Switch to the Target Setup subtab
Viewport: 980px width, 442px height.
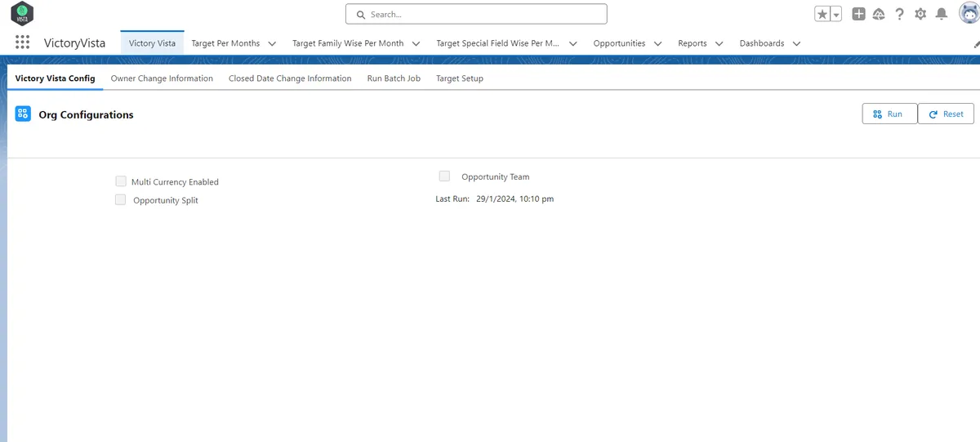coord(460,78)
